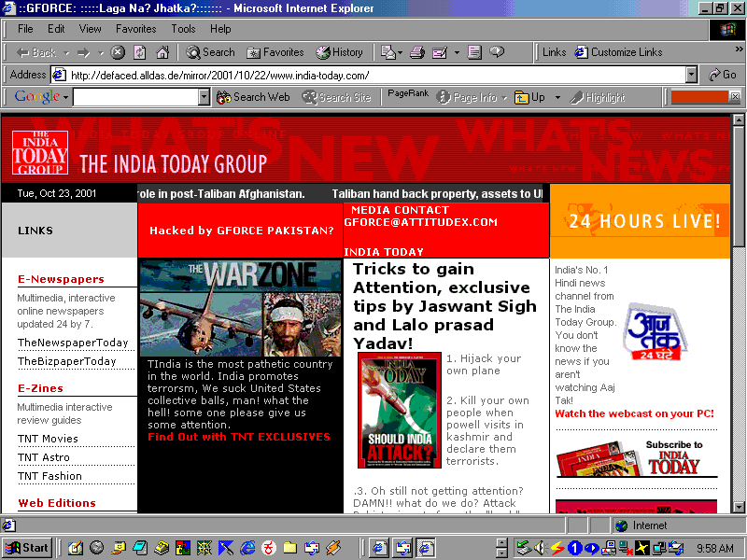
Task: Open the Discuss icon in toolbar
Action: pos(474,52)
